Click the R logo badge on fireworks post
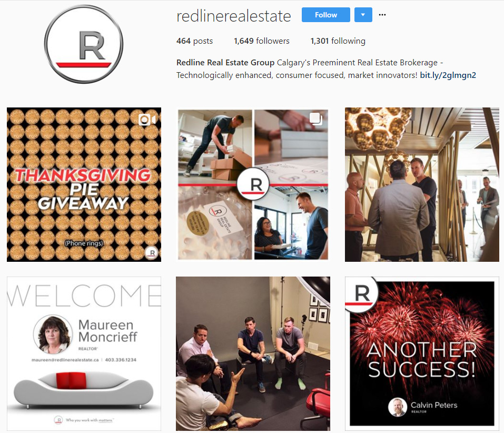 (x=361, y=293)
